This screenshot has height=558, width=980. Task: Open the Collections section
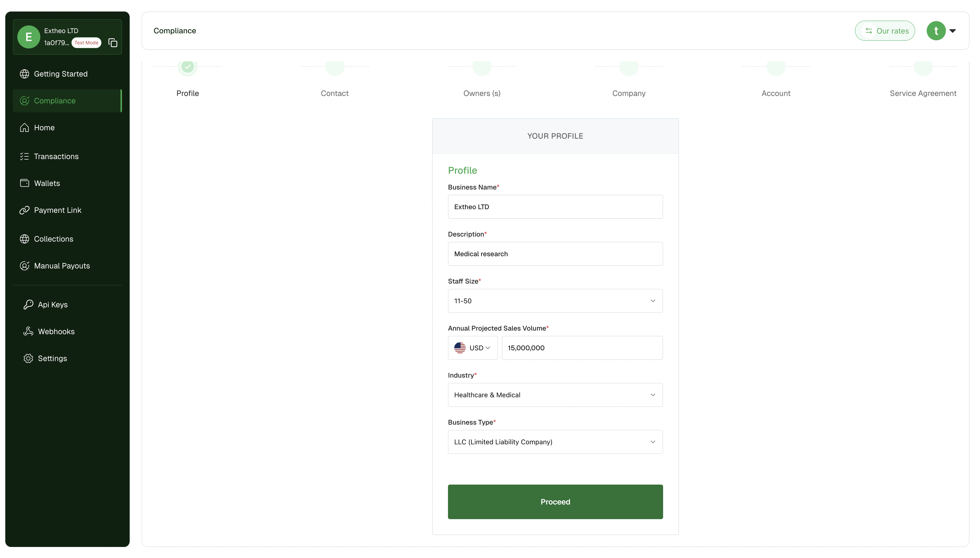[x=53, y=239]
